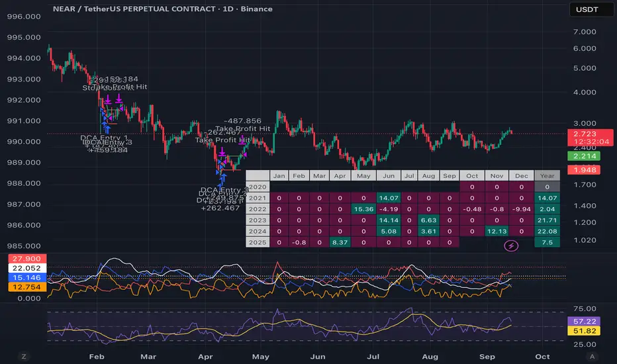Click the blue 15.146 indicator value tag
The image size is (617, 364).
tap(22, 278)
